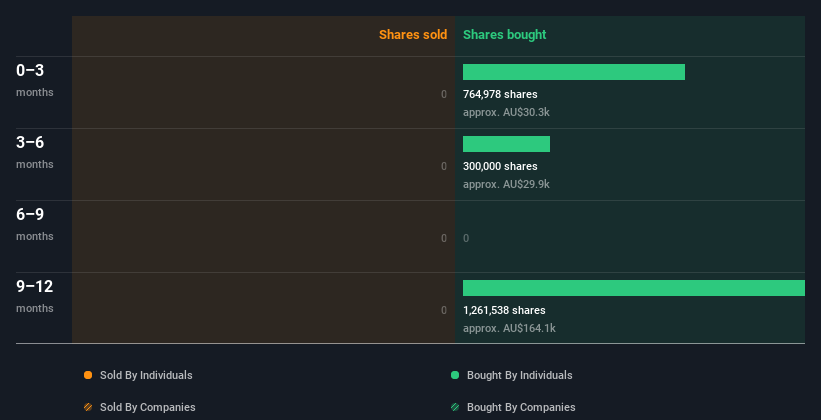Select the 3–6 months green bought bar

pyautogui.click(x=506, y=144)
